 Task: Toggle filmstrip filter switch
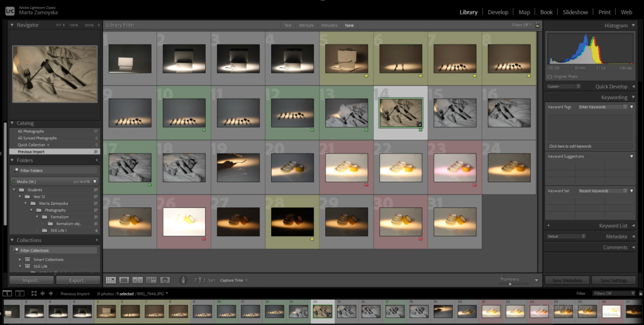click(641, 294)
